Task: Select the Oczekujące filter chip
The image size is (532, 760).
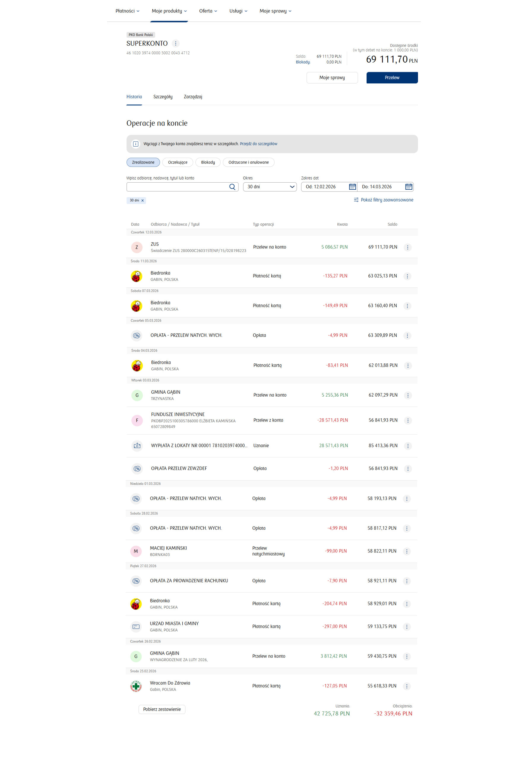Action: (178, 162)
